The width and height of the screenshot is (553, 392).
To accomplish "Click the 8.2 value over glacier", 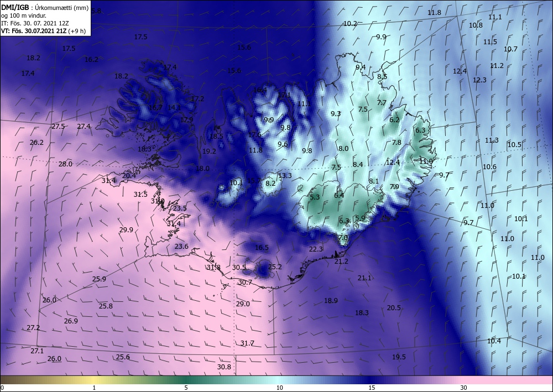I will coord(270,184).
